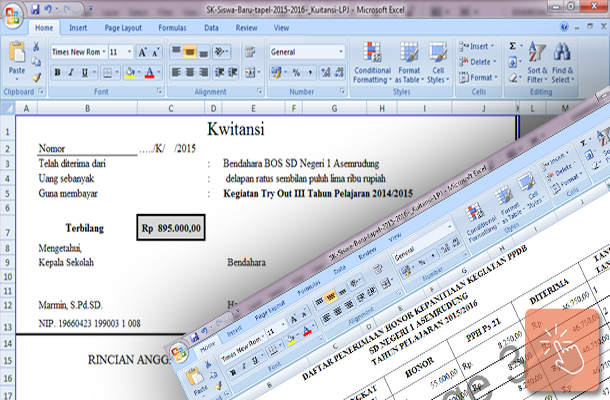Switch to the Insert tab

point(78,28)
